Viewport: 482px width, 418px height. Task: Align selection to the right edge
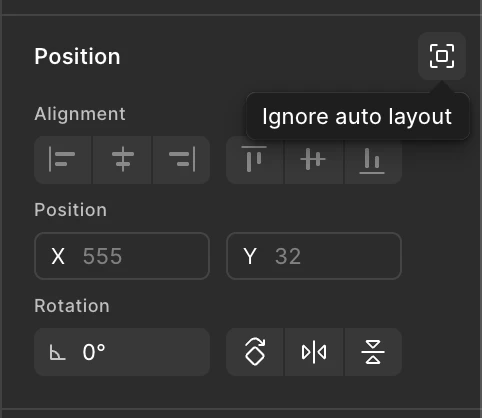coord(182,160)
